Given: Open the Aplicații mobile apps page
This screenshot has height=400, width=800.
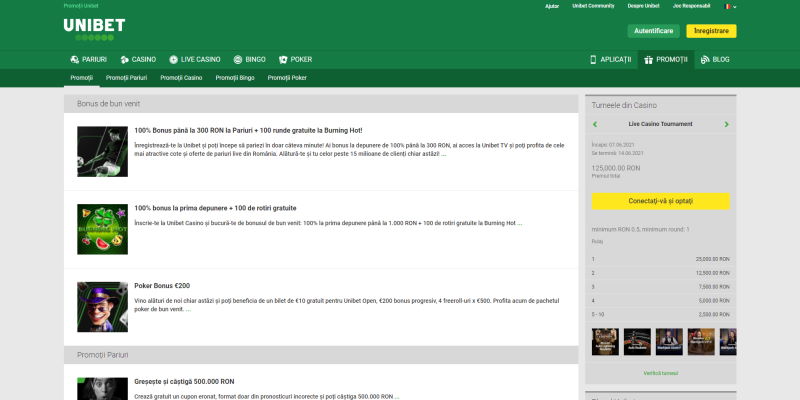Looking at the screenshot, I should pyautogui.click(x=610, y=60).
